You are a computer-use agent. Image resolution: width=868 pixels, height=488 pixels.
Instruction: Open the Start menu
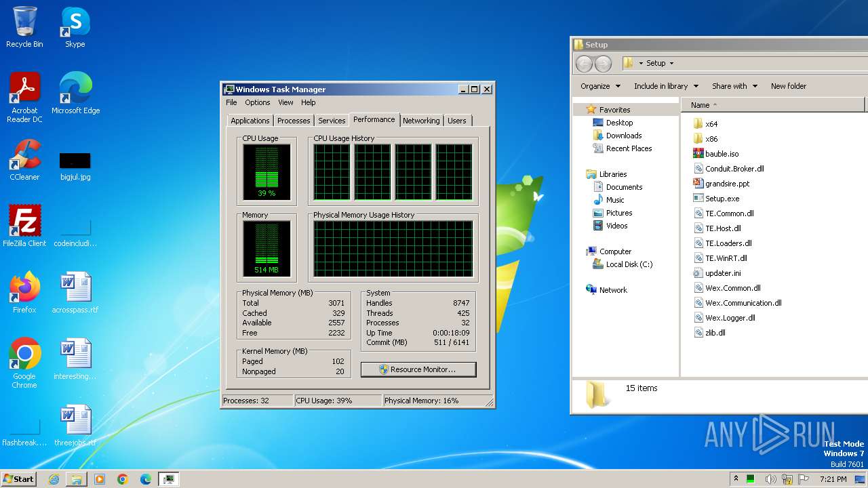[18, 479]
